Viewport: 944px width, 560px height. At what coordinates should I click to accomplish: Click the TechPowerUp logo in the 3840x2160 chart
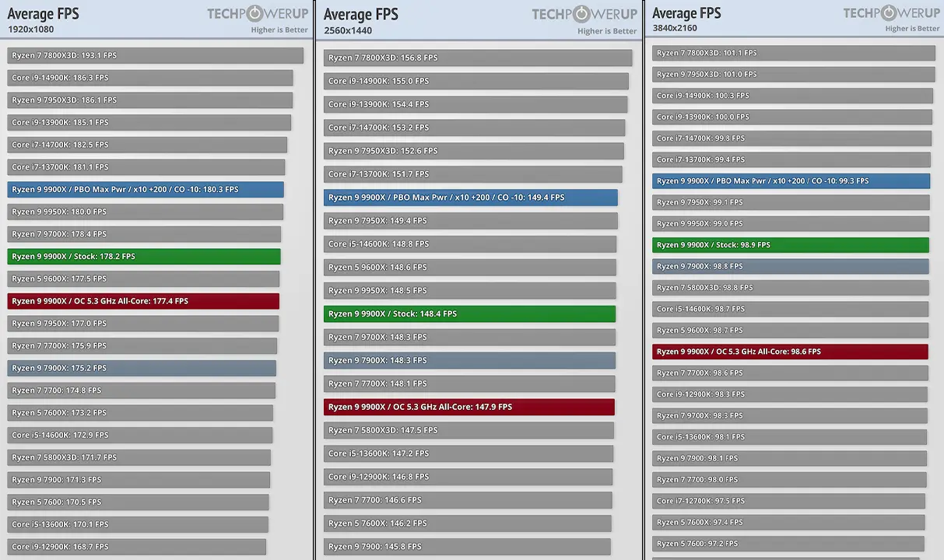point(891,13)
